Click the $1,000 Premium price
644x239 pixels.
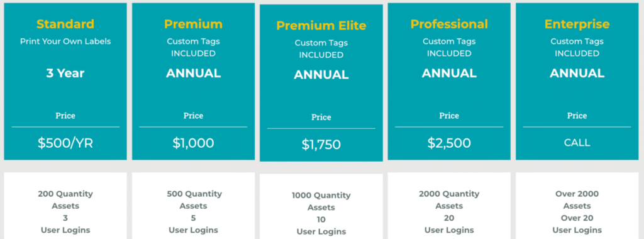tap(194, 143)
